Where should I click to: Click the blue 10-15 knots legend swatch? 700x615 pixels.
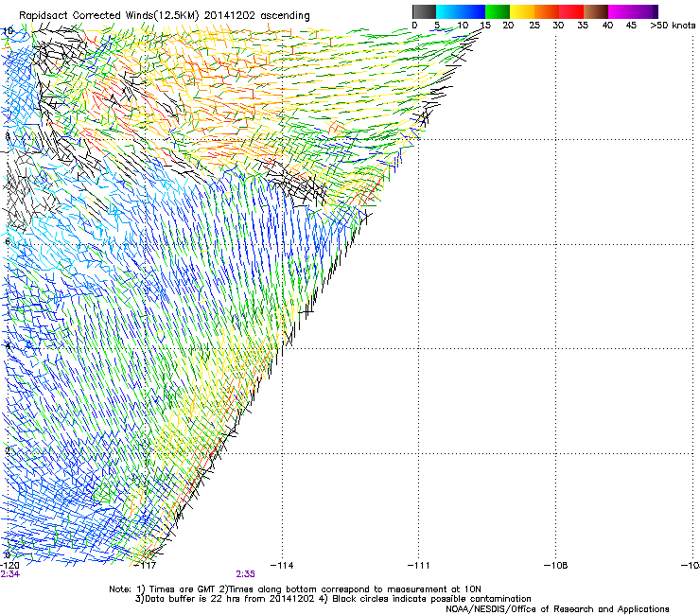click(x=473, y=11)
